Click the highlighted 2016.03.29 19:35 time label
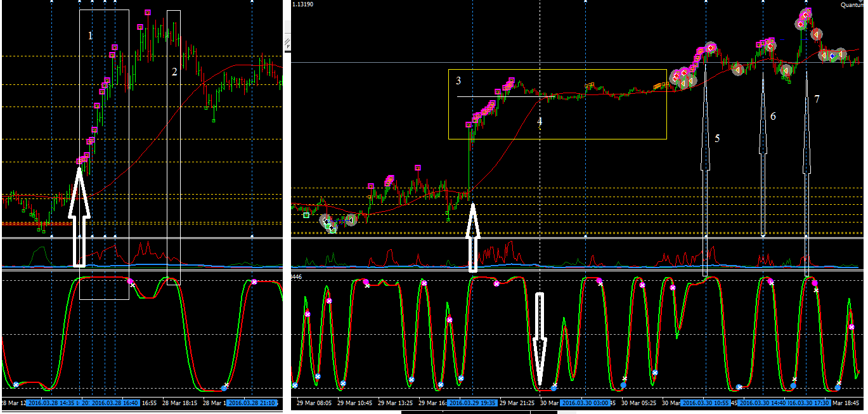 pyautogui.click(x=472, y=403)
